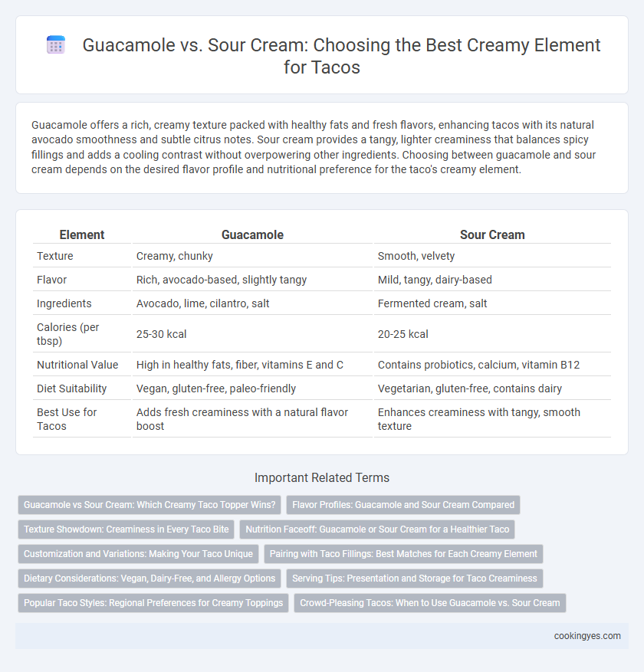The image size is (644, 672).
Task: Select 'Texture Showdown: Creaminess in Every Taco Bite' tag
Action: (126, 529)
